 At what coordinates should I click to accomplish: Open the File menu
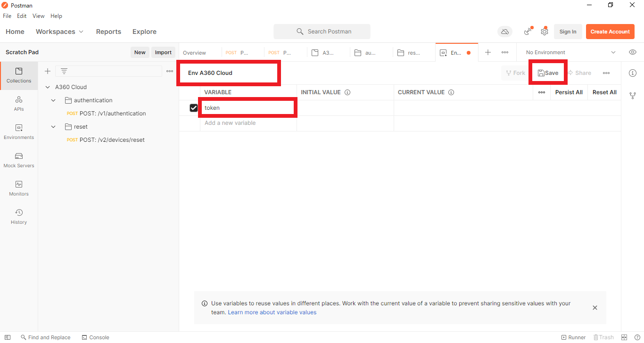pos(7,16)
